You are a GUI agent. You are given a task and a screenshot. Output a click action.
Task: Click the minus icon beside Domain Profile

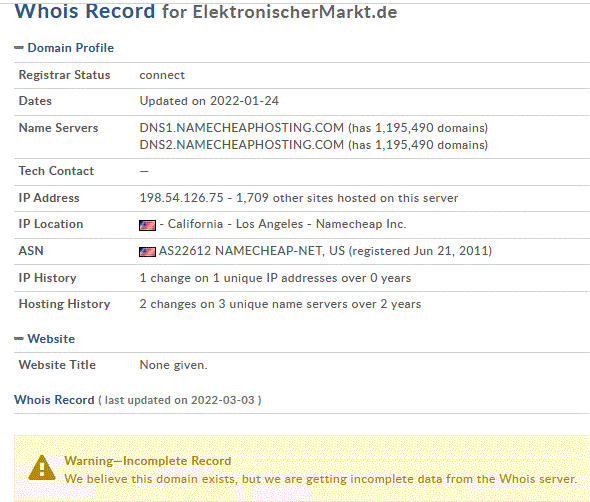[x=19, y=48]
